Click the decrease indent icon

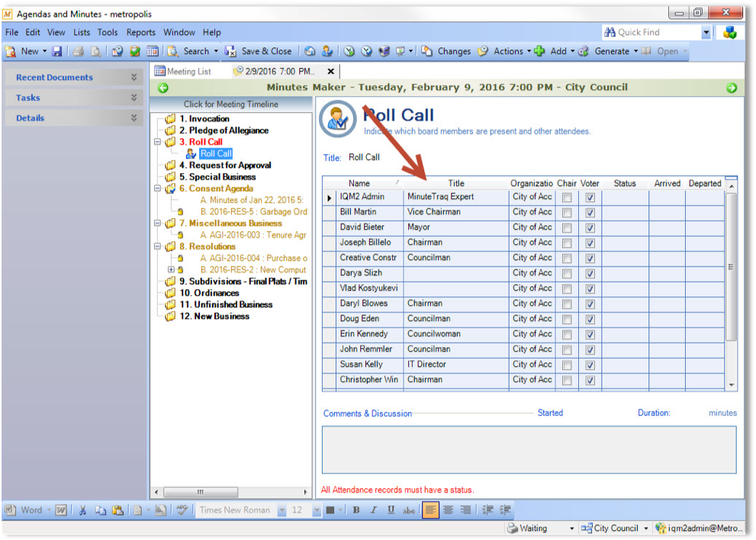coord(488,510)
